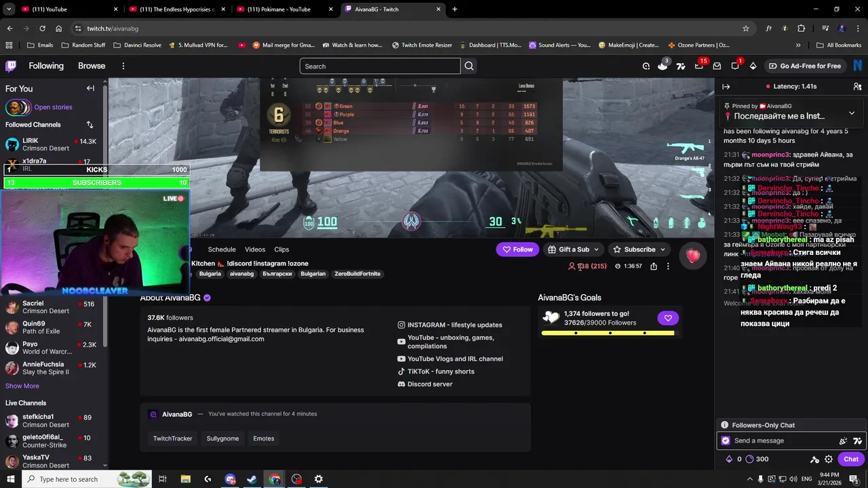Switch to the Pokimane - YouTube tab
The width and height of the screenshot is (868, 488).
pyautogui.click(x=285, y=9)
